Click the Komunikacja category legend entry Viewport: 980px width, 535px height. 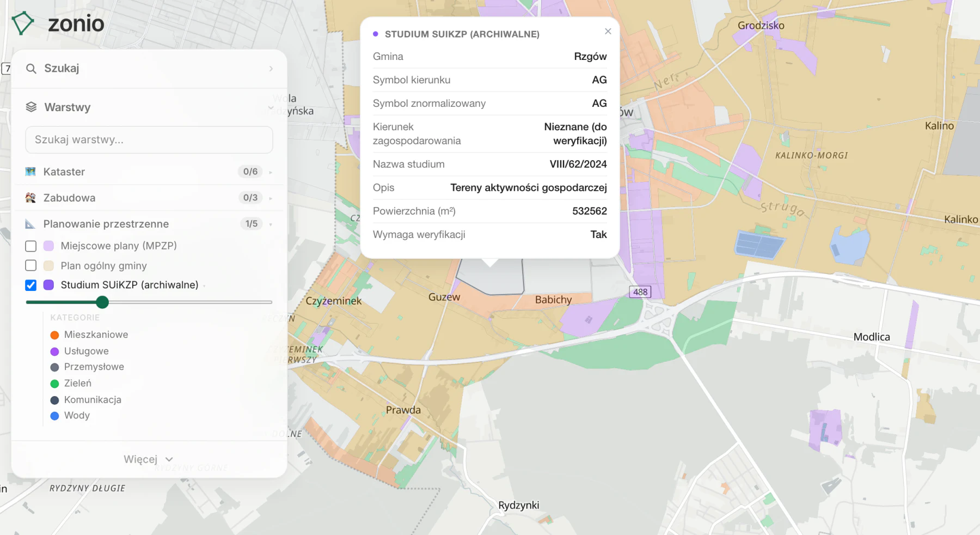click(86, 399)
